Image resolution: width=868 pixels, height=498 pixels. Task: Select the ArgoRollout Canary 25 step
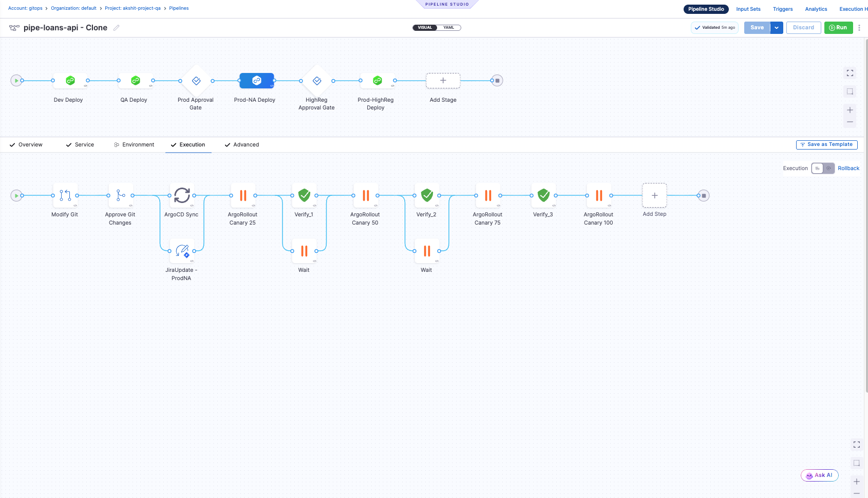tap(243, 195)
